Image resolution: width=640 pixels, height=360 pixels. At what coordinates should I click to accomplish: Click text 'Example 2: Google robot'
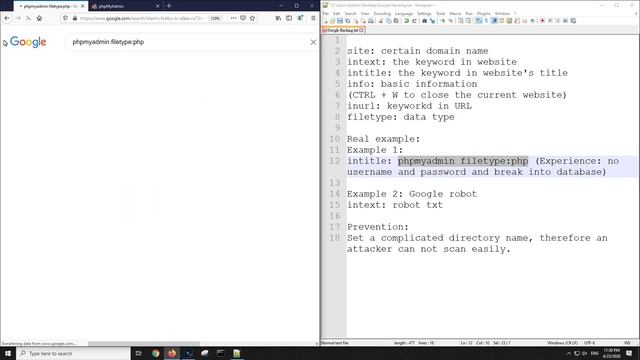[x=412, y=194]
